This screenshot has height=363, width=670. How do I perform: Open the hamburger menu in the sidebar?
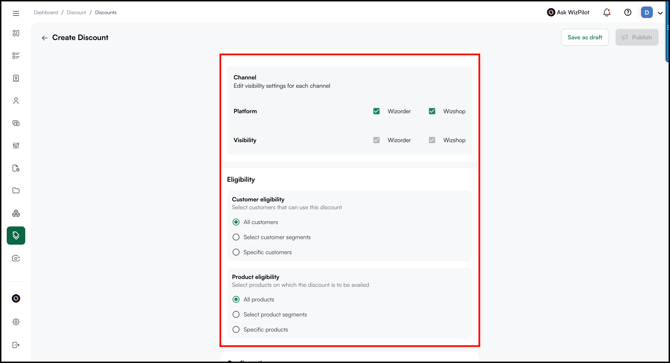point(16,13)
